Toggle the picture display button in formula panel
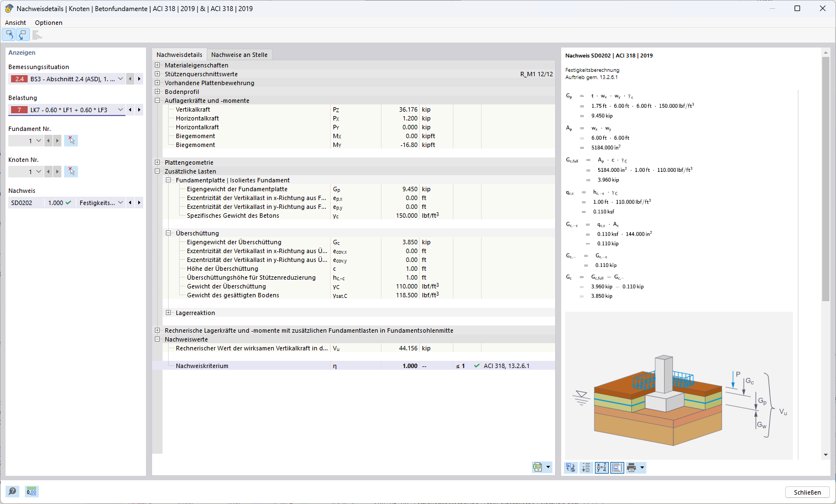 click(x=617, y=468)
